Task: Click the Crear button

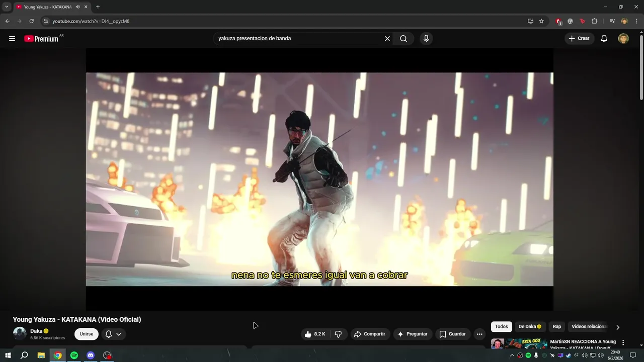Action: point(579,39)
